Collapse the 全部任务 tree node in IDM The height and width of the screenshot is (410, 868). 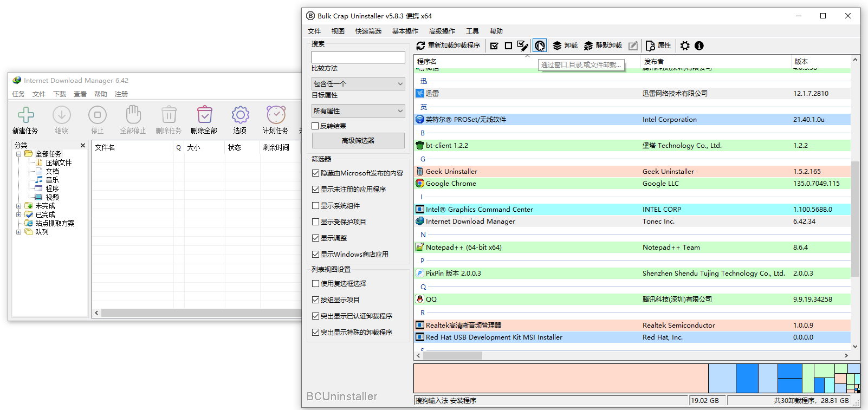[18, 154]
